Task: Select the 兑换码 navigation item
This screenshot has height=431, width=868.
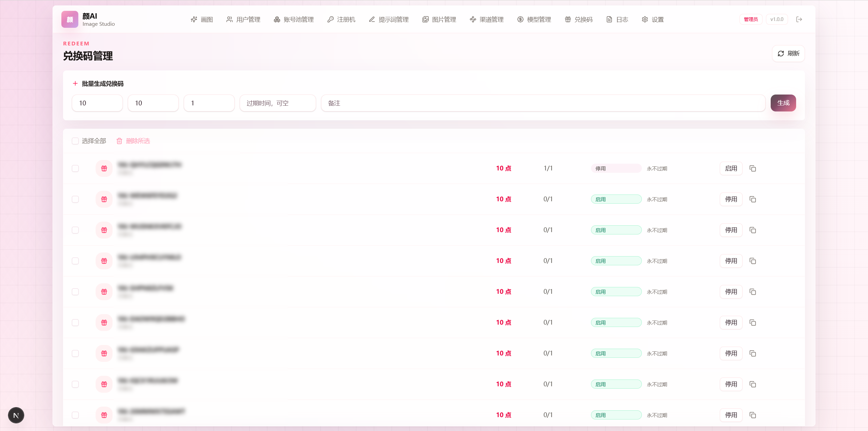Action: [579, 19]
